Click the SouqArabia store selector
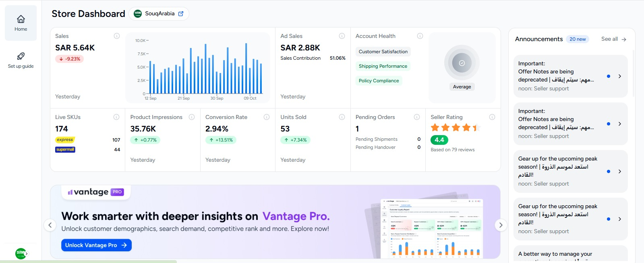Image resolution: width=644 pixels, height=263 pixels. point(159,14)
